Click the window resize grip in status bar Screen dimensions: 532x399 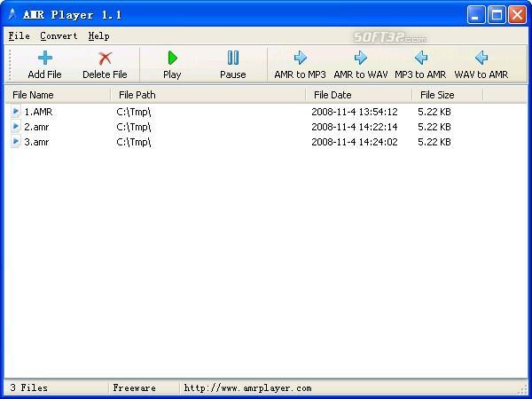click(523, 389)
